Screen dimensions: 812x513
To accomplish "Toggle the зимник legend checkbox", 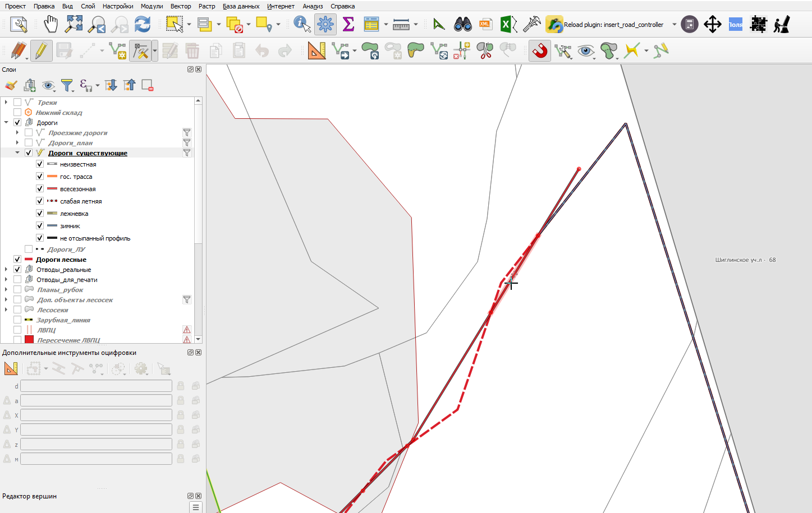I will coord(40,226).
